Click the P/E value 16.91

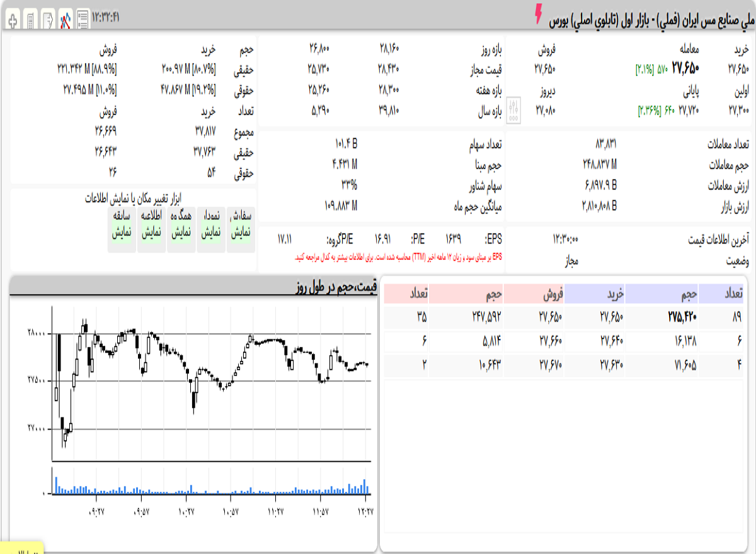[x=383, y=239]
